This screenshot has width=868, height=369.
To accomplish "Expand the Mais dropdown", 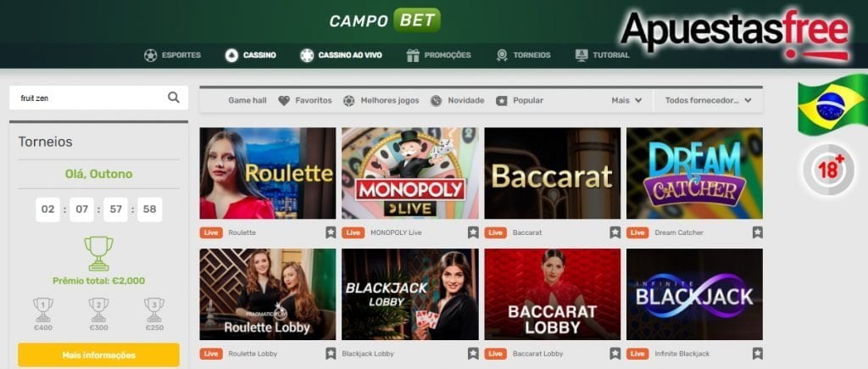I will 626,101.
